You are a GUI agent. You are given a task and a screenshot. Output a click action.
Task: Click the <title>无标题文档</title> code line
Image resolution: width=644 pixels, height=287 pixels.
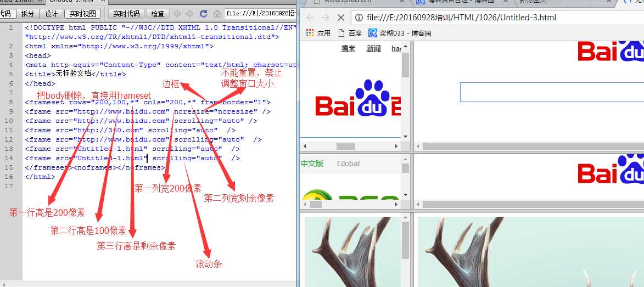click(76, 74)
